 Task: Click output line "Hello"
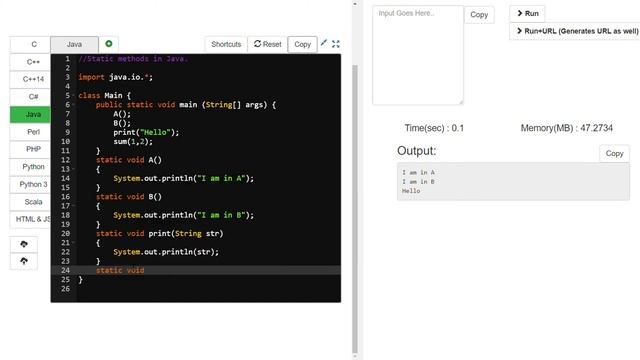pyautogui.click(x=411, y=191)
